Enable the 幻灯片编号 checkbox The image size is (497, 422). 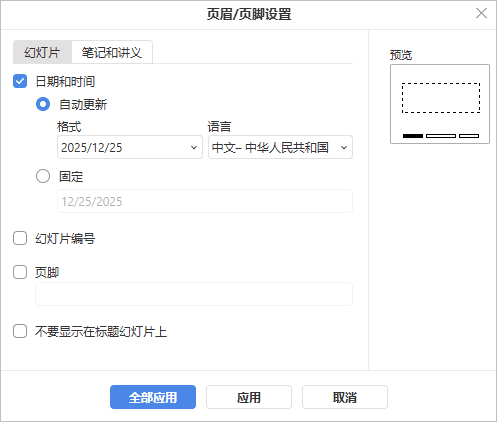(x=20, y=238)
